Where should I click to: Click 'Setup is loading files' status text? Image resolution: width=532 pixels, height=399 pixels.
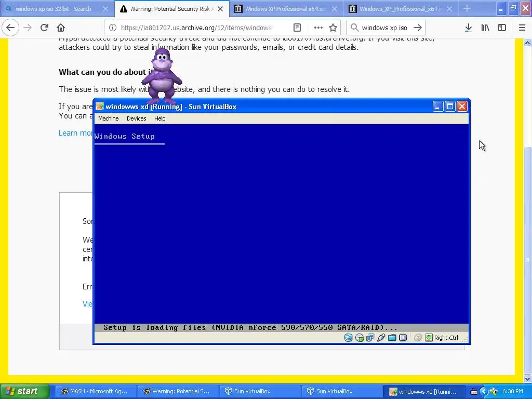coord(250,328)
